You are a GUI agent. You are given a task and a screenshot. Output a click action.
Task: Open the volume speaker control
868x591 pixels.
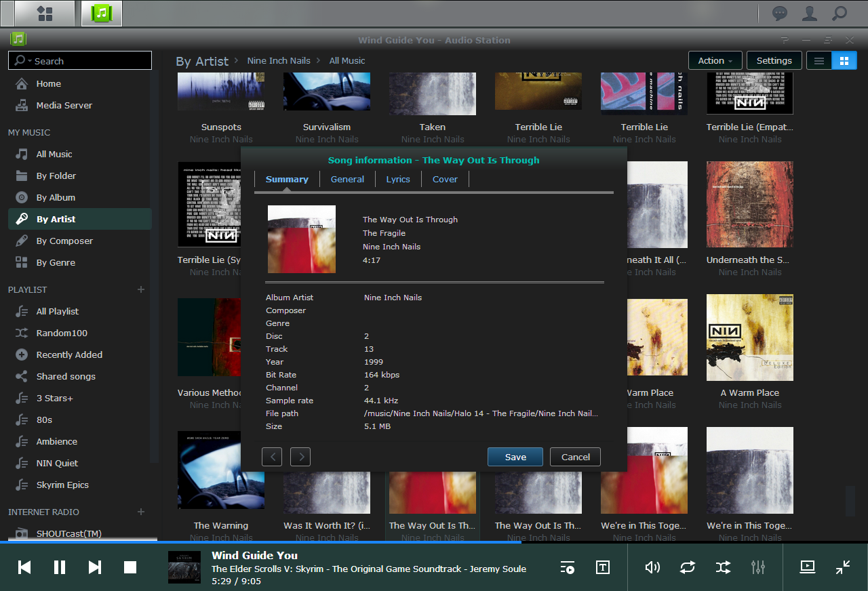(x=652, y=567)
